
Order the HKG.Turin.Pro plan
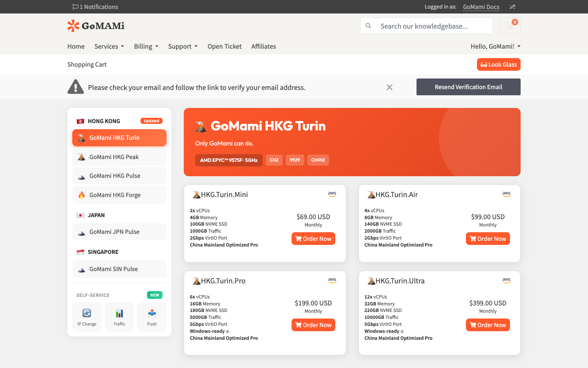click(313, 325)
